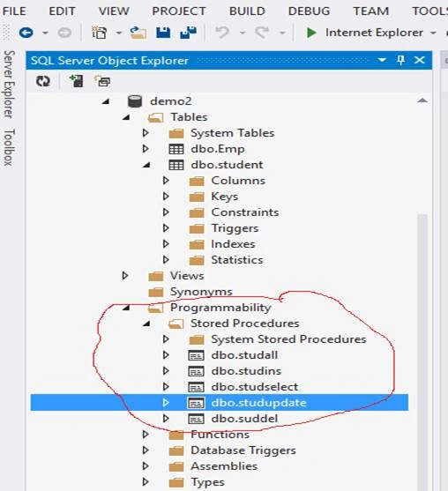Viewport: 448px width, 491px height.
Task: Click the dbo.studall procedure icon
Action: (196, 355)
